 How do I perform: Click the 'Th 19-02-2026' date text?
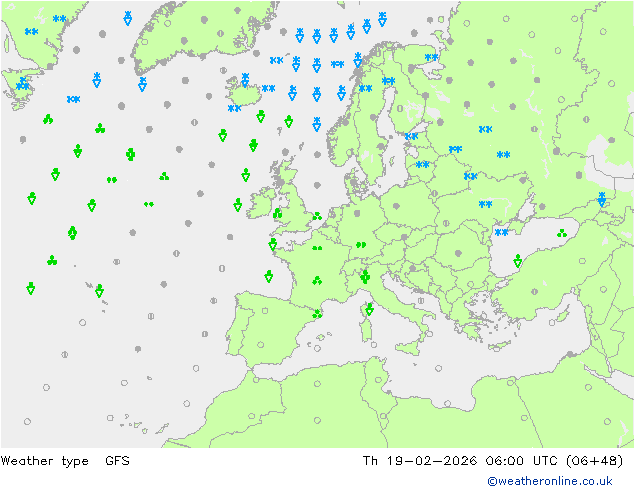(420, 460)
